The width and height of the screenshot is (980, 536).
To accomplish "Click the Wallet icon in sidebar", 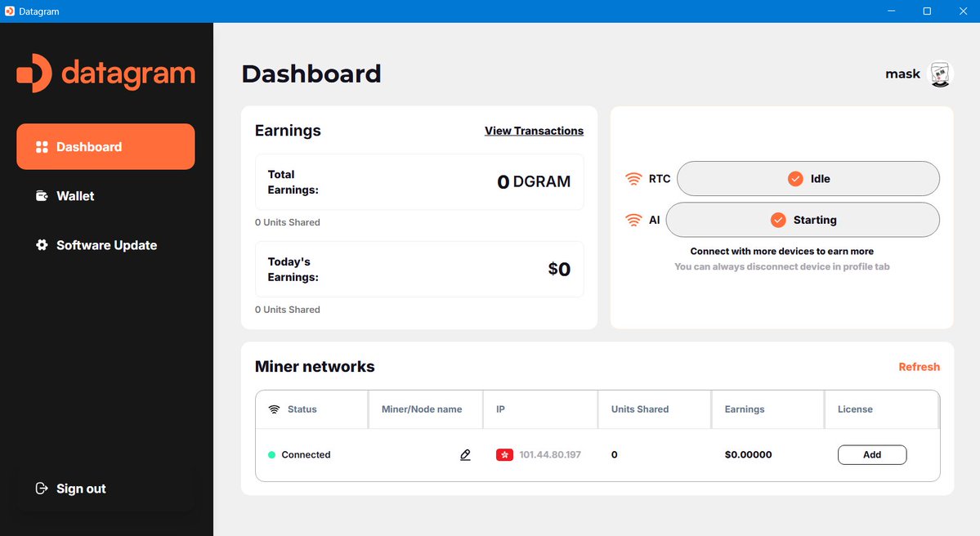I will tap(42, 196).
